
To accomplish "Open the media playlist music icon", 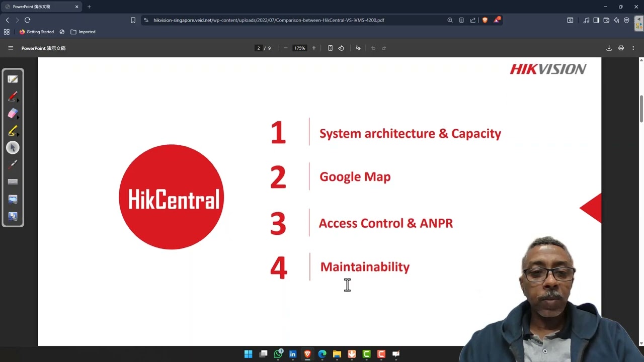I will point(586,20).
